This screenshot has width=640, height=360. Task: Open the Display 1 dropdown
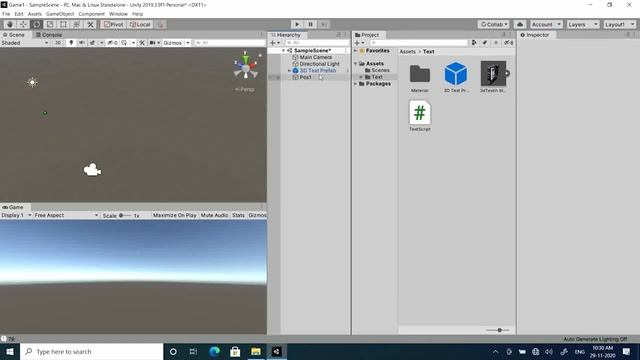(x=16, y=215)
